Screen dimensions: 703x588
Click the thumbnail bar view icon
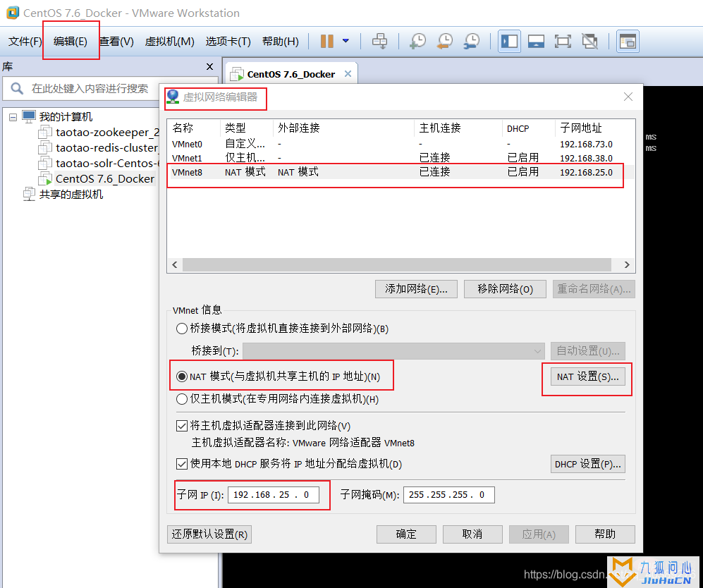(536, 41)
